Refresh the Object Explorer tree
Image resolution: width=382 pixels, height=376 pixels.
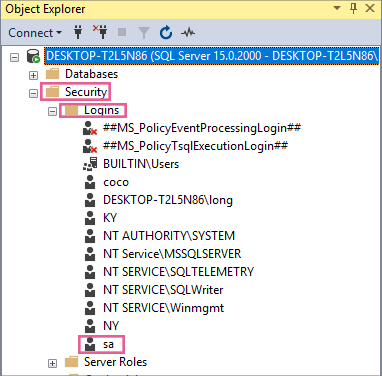coord(166,33)
